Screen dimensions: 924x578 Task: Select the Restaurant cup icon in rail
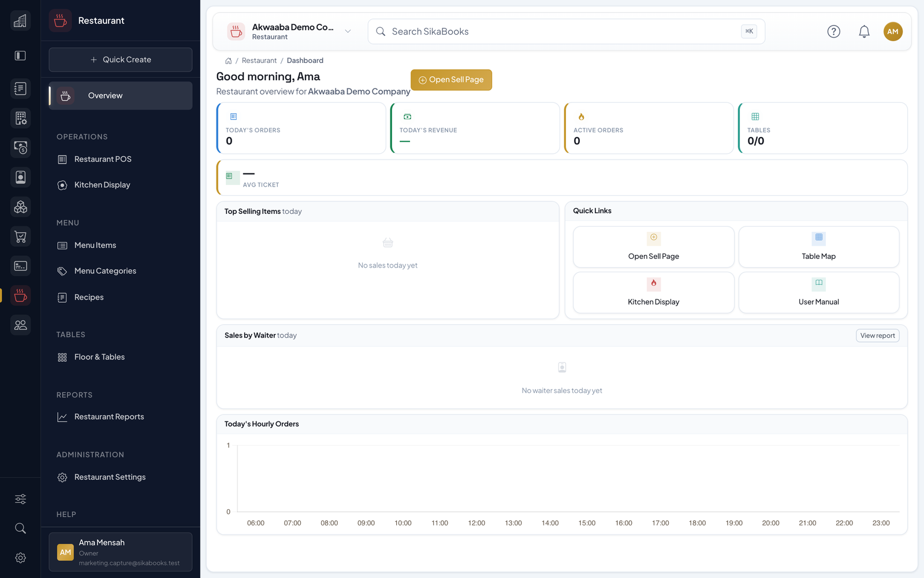pyautogui.click(x=20, y=295)
